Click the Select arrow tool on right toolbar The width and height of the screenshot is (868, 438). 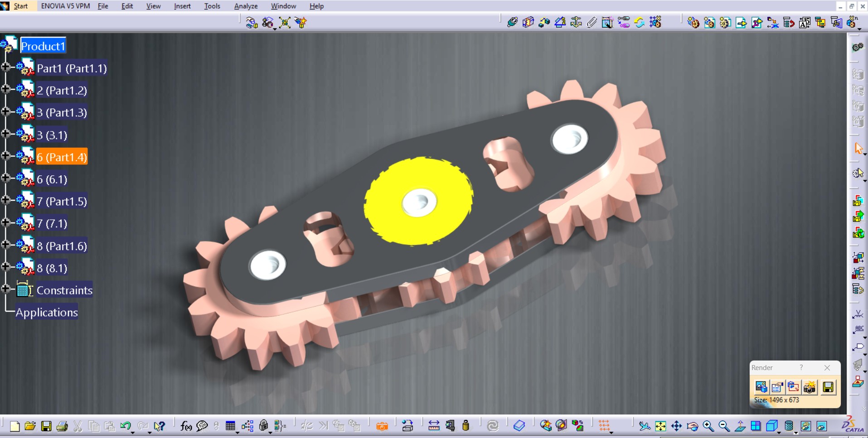pyautogui.click(x=858, y=148)
